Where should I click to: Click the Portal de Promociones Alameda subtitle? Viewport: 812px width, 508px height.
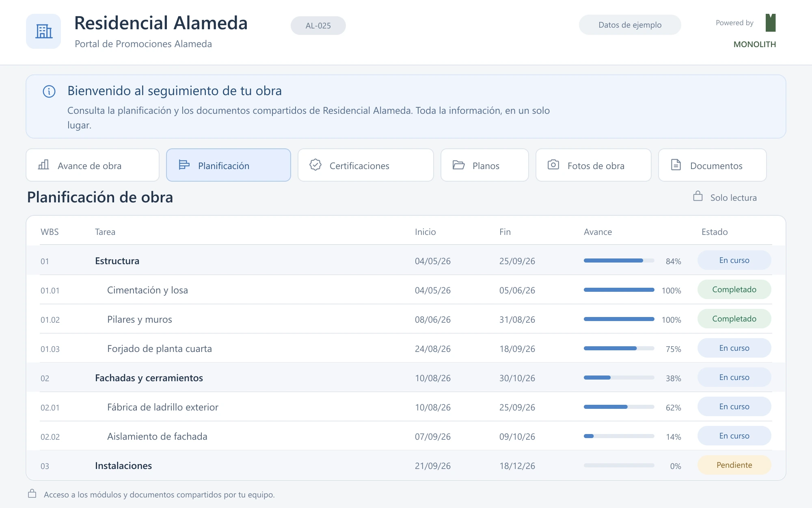point(143,44)
